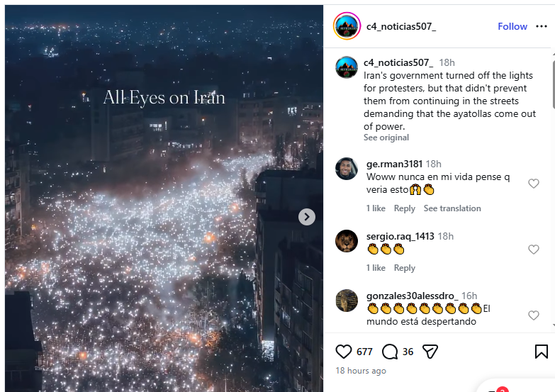Viewport: 555px width, 392px height.
Task: Open ge.rman3181 profile avatar
Action: click(347, 169)
